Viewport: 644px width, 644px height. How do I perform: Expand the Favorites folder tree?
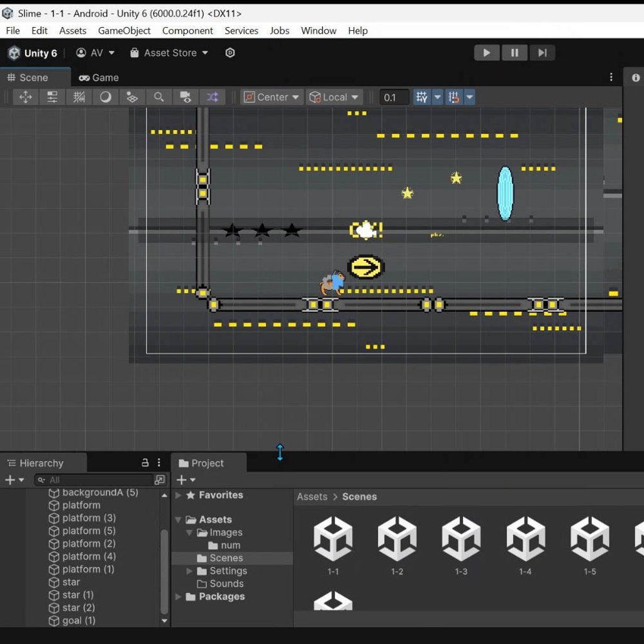point(179,496)
